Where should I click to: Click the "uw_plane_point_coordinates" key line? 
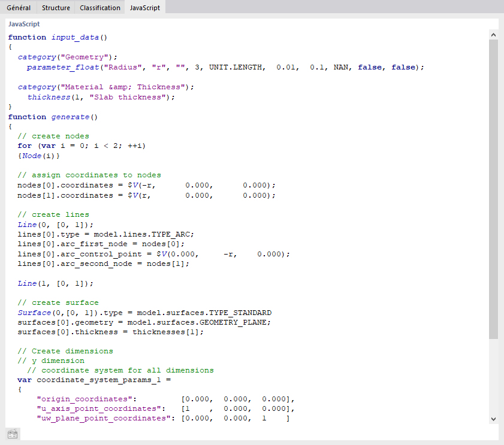[x=163, y=418]
